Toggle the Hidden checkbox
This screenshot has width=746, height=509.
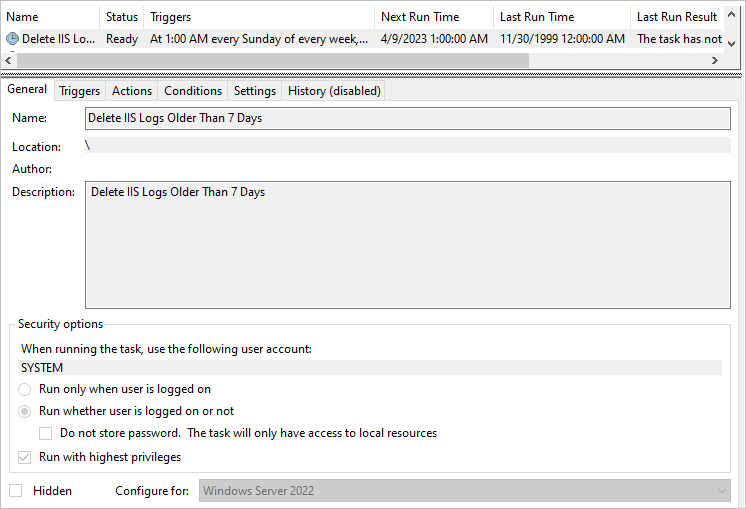tap(16, 490)
